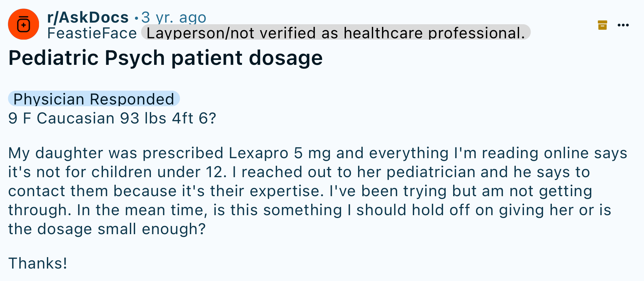Click 'the dosage small enough?' sentence ending
The image size is (644, 281).
pos(107,229)
